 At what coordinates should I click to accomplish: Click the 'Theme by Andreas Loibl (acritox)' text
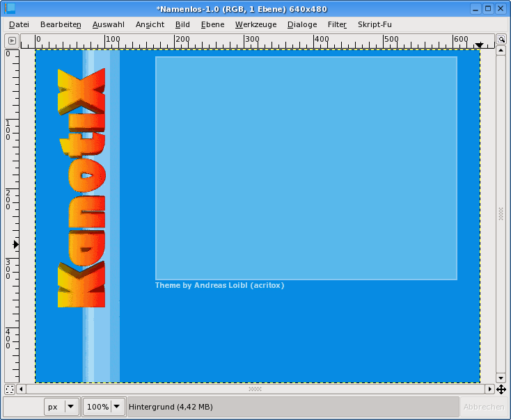tap(220, 285)
